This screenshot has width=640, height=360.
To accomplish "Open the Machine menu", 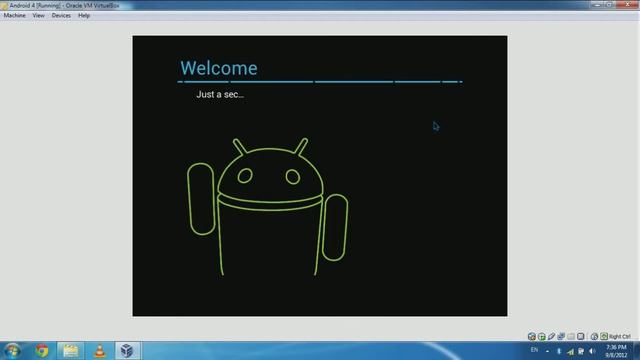I will pyautogui.click(x=15, y=16).
